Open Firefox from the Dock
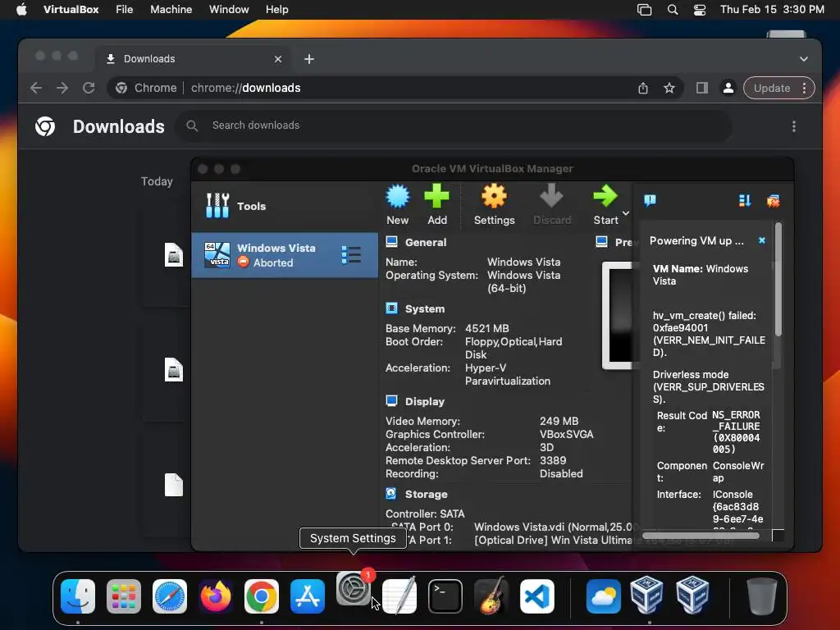840x630 pixels. click(x=216, y=596)
